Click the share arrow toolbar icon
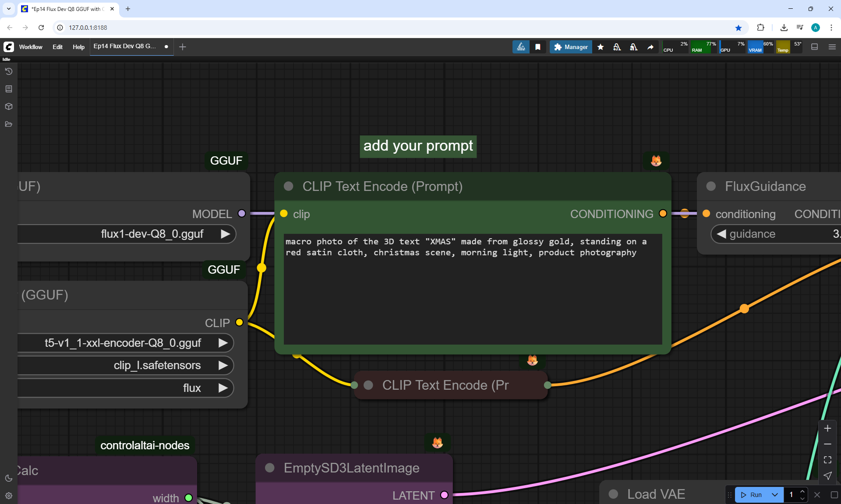This screenshot has width=841, height=504. tap(650, 47)
